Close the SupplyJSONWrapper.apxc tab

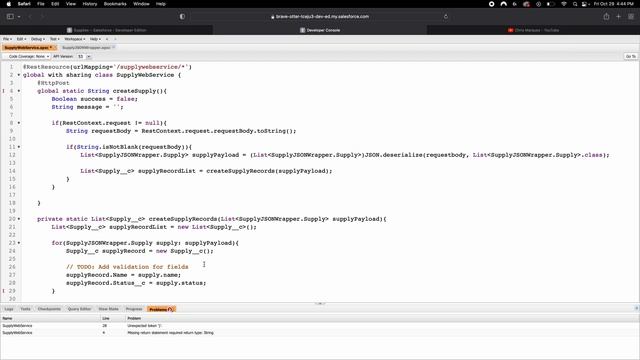pyautogui.click(x=114, y=47)
